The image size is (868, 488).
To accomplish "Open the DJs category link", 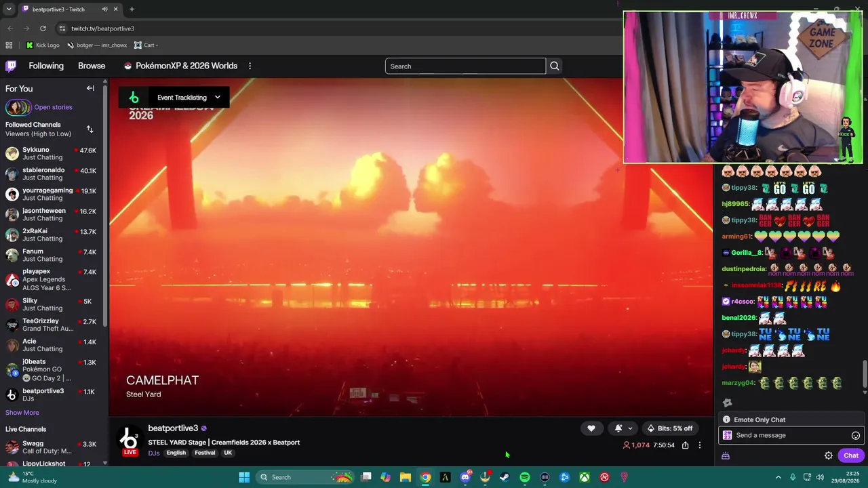I will point(154,453).
